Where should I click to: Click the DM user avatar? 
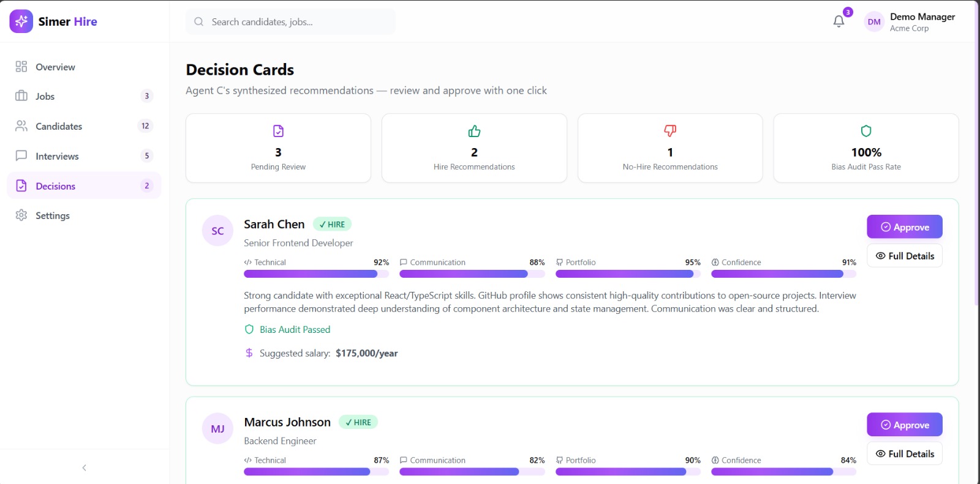[874, 22]
